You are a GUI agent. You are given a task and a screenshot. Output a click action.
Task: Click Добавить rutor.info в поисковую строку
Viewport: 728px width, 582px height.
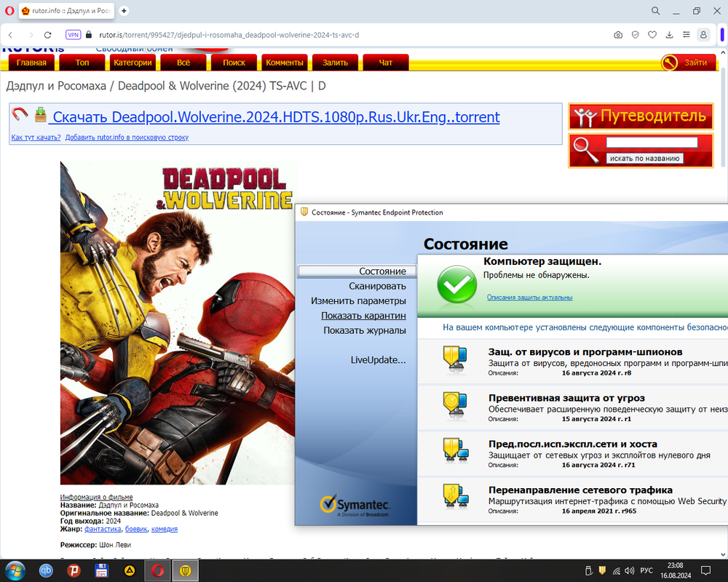pos(127,137)
